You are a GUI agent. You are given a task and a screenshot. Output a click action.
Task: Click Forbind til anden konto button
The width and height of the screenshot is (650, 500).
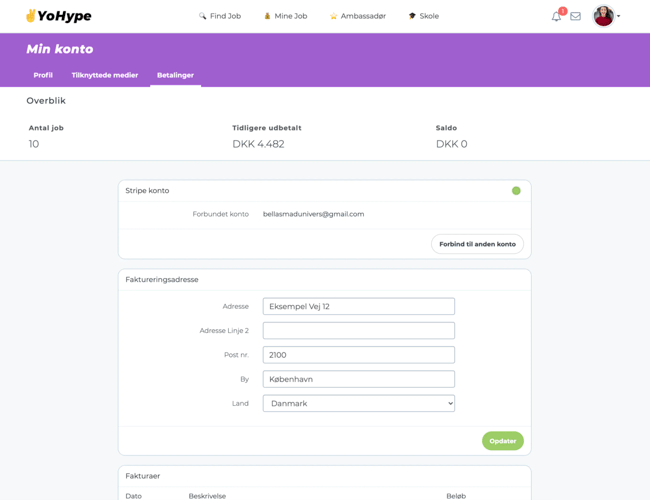477,244
